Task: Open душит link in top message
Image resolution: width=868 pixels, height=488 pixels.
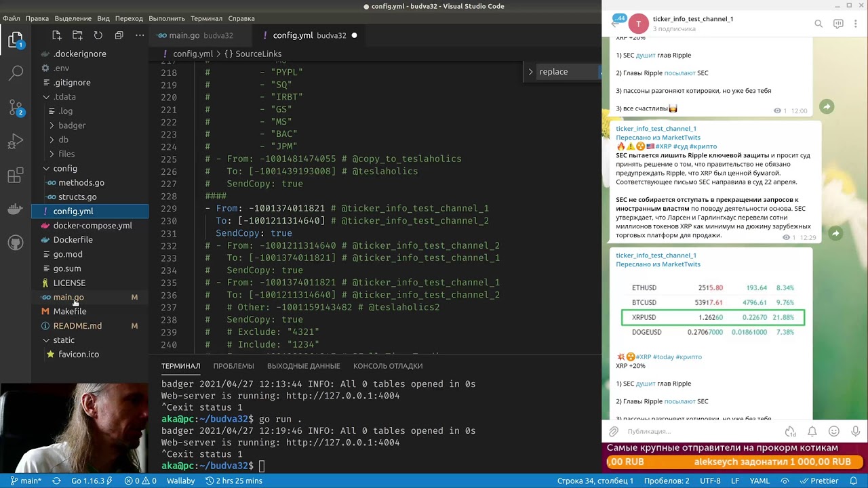Action: pos(646,55)
